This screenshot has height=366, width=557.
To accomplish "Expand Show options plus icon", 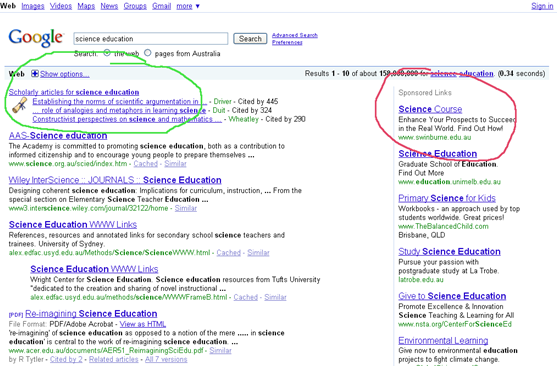I will [34, 74].
